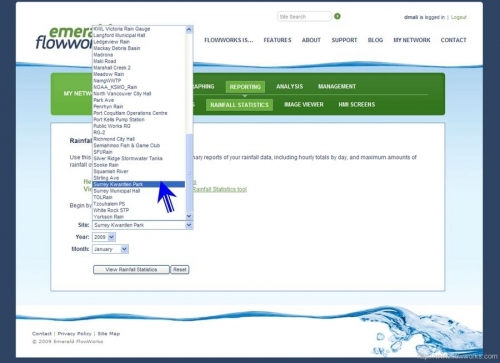Go to the ABOUT page
500x363 pixels.
[x=311, y=40]
